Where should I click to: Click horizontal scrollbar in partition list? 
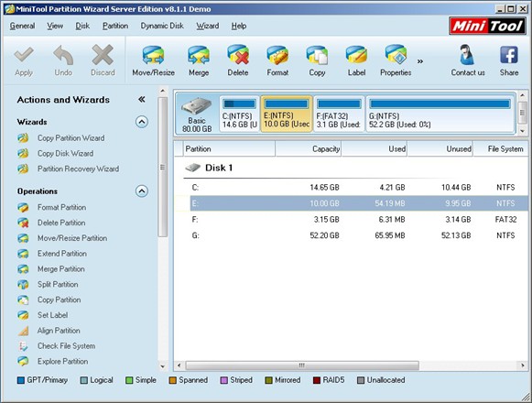[301, 365]
